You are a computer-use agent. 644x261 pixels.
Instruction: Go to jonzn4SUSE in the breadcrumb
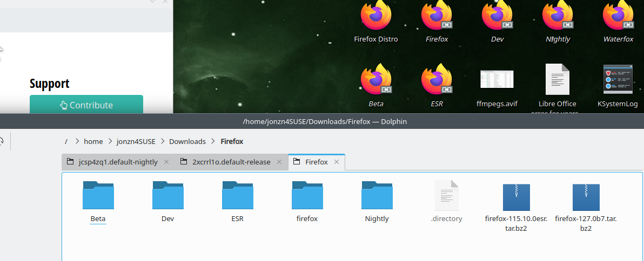point(136,141)
